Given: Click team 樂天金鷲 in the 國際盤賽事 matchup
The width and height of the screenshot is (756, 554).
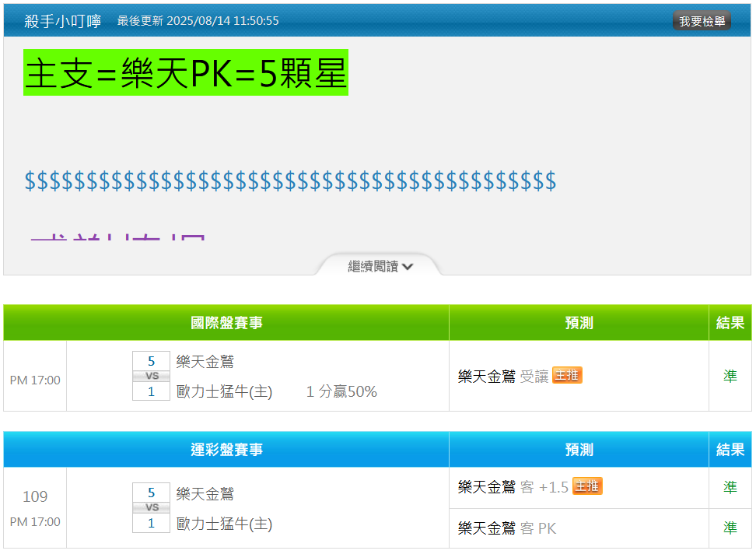Looking at the screenshot, I should pos(205,362).
